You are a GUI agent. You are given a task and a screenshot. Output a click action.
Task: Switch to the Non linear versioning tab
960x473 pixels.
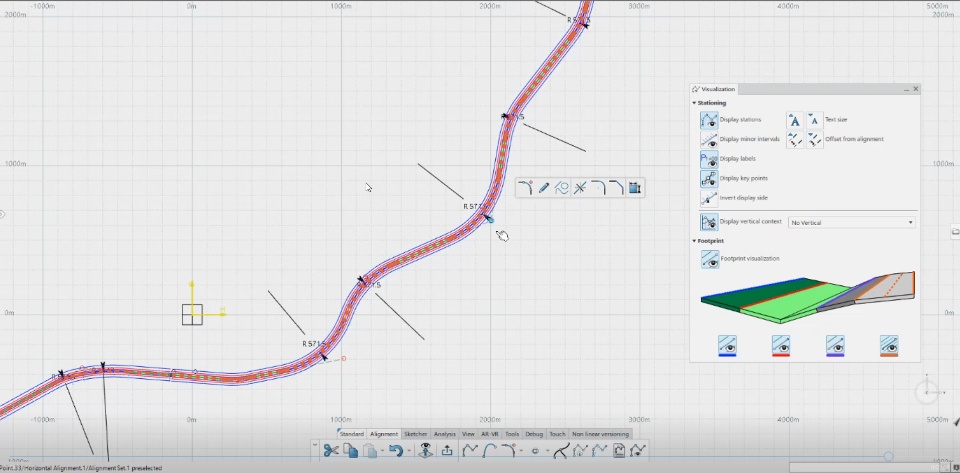coord(600,434)
